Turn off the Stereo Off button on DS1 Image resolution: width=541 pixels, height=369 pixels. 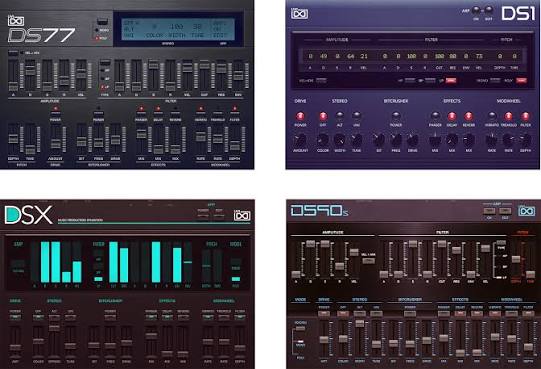click(x=323, y=116)
